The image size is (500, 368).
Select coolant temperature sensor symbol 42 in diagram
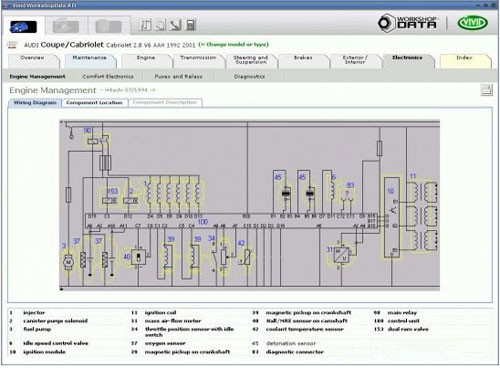coord(247,257)
